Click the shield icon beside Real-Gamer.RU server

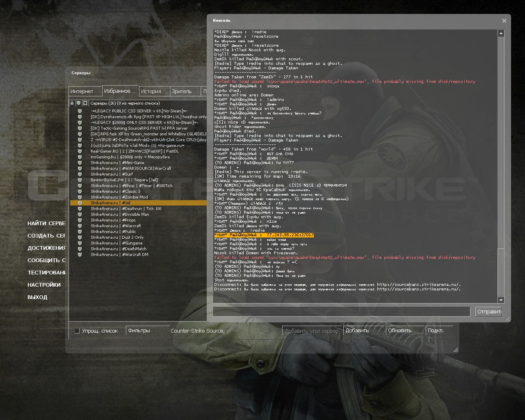coord(80,151)
